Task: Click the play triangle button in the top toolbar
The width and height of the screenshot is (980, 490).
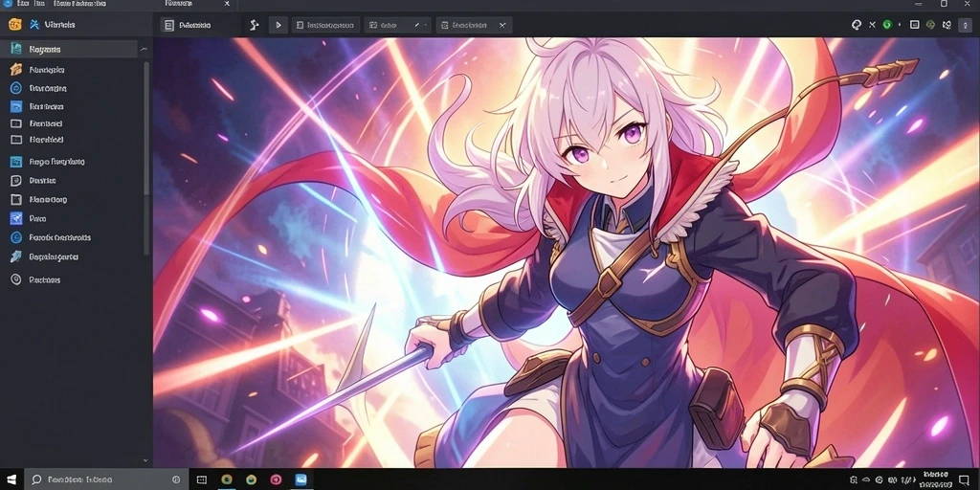Action: coord(278,25)
